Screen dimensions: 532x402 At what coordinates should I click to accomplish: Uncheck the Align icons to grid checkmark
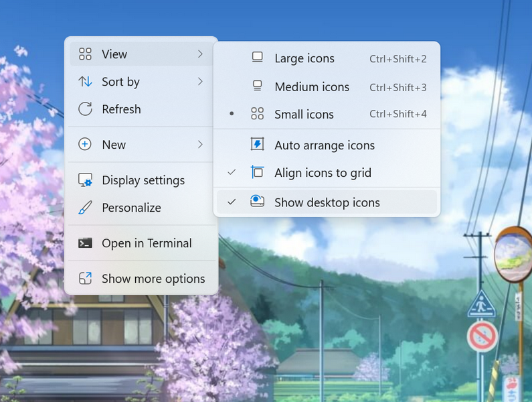(232, 172)
